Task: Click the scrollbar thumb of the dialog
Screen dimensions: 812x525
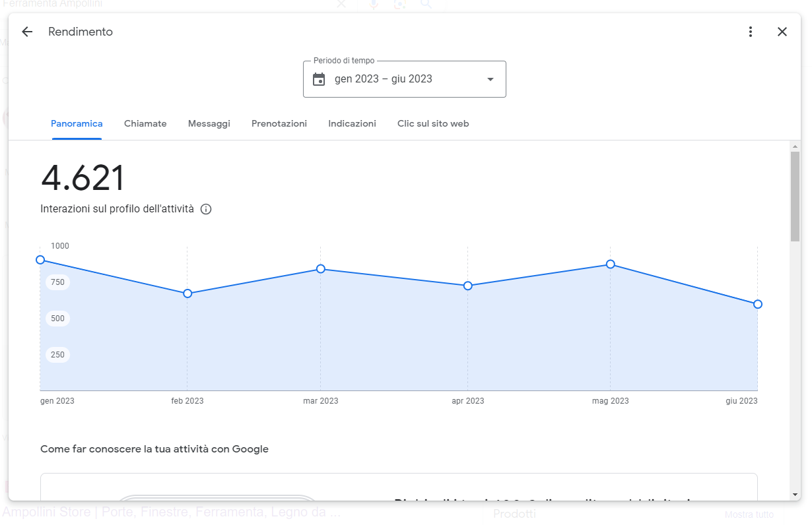Action: pyautogui.click(x=795, y=196)
